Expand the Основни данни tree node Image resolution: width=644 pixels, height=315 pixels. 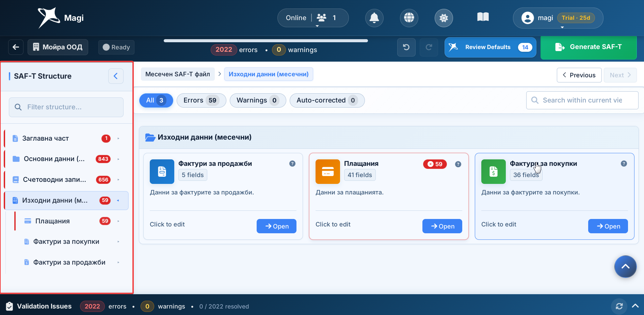coord(118,159)
